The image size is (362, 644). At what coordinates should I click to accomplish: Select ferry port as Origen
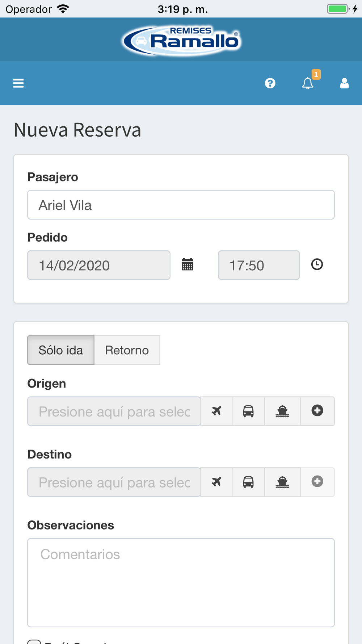click(282, 411)
